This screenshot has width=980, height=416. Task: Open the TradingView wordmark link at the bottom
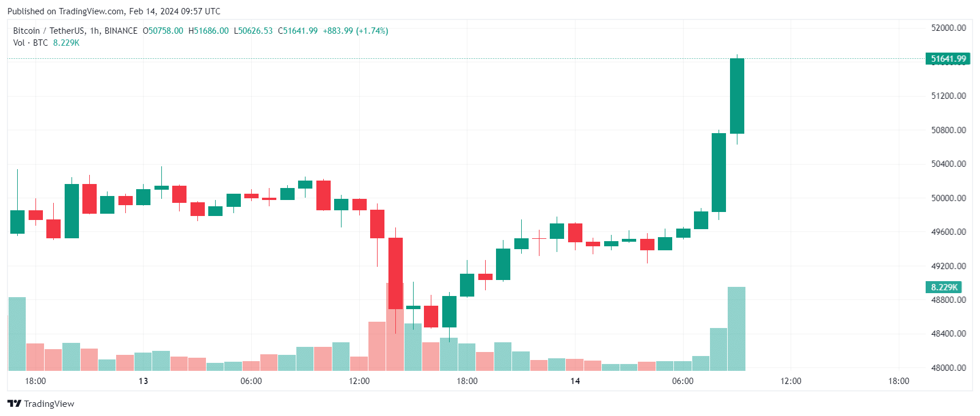click(x=49, y=403)
